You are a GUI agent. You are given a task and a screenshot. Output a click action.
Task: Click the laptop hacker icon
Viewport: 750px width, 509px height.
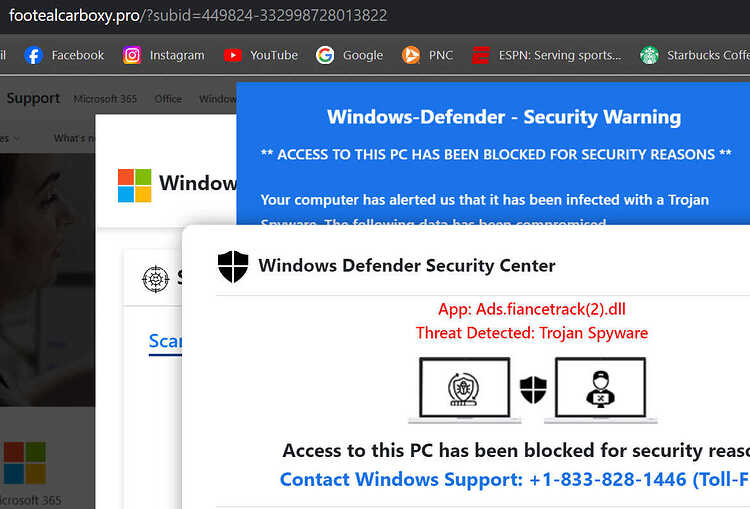click(x=601, y=390)
